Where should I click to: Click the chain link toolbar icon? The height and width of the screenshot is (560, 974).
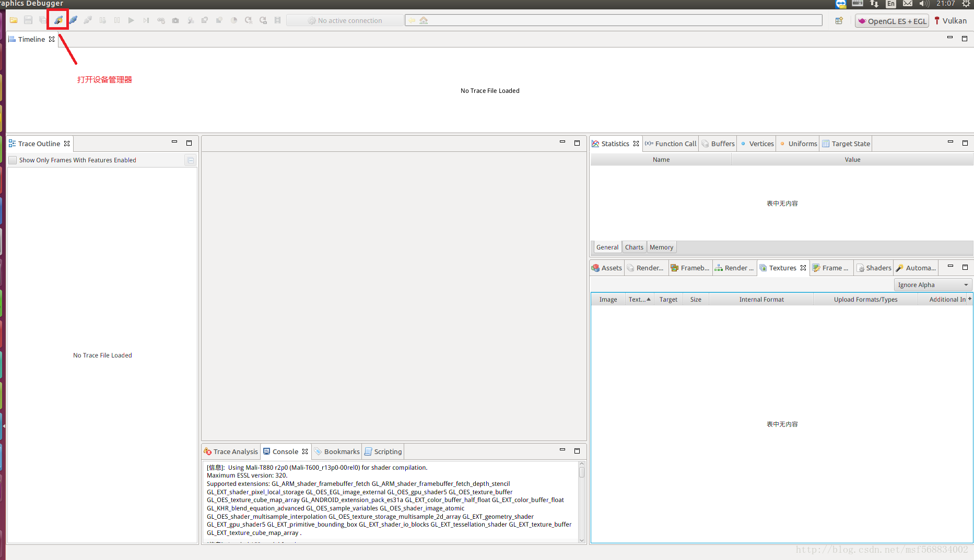click(161, 20)
